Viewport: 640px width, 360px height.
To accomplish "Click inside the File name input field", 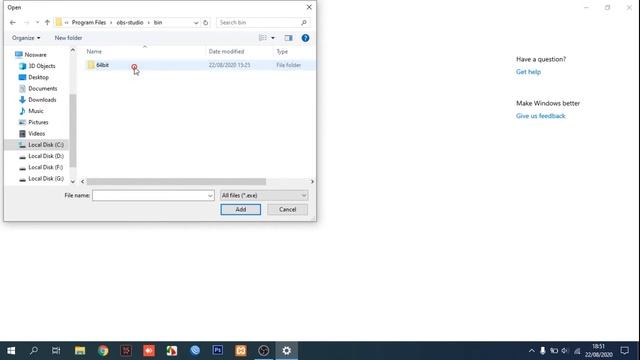I will tap(149, 196).
